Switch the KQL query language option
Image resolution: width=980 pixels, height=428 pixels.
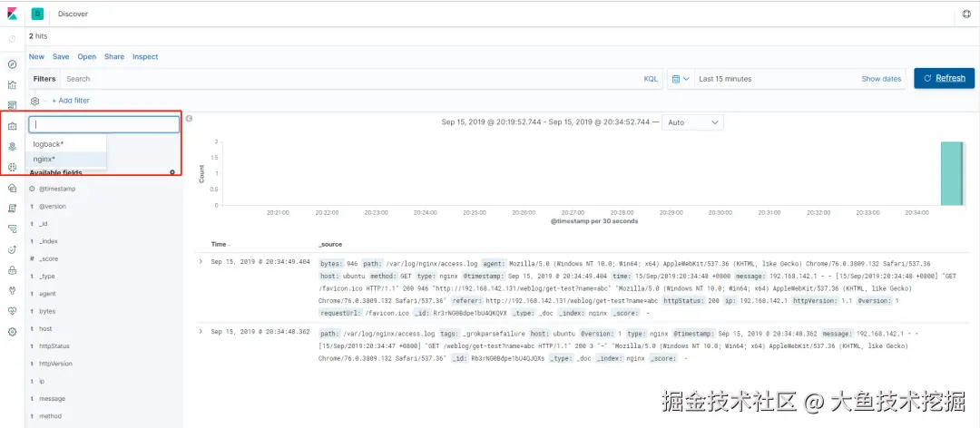(651, 80)
